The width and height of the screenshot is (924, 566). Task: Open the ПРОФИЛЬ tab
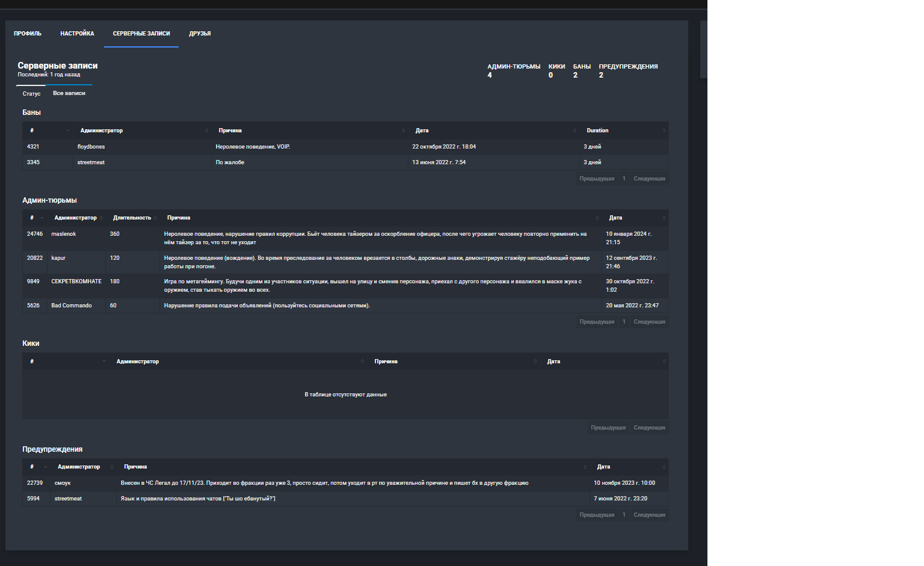(28, 34)
